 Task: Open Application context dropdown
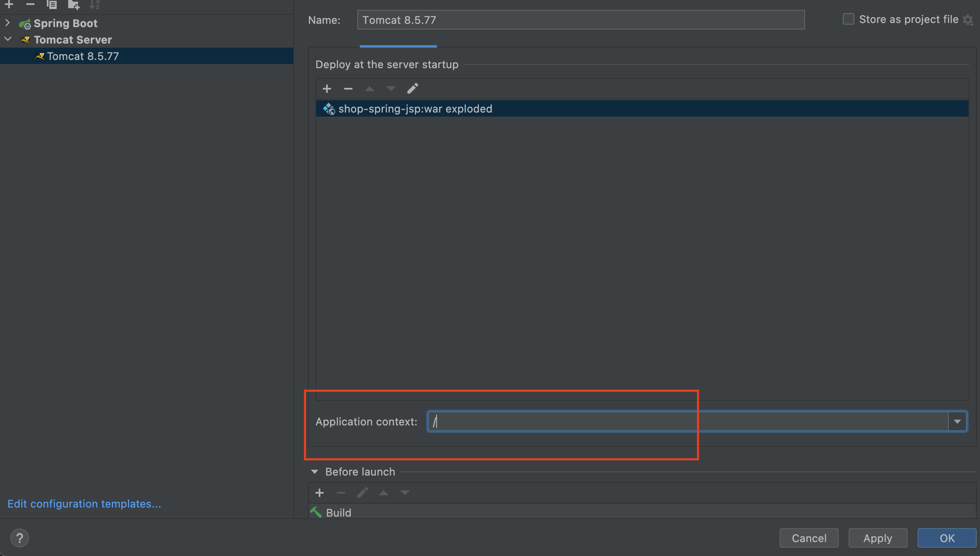pyautogui.click(x=957, y=422)
